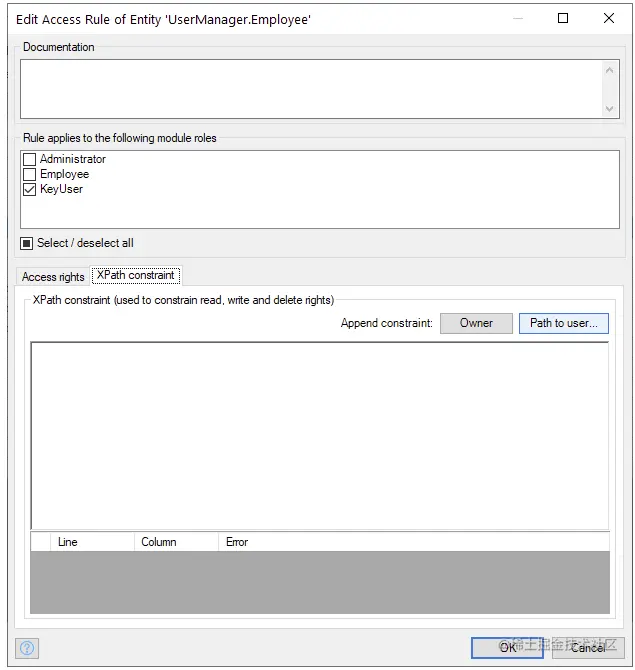Append the Owner constraint
635x670 pixels.
tap(476, 323)
